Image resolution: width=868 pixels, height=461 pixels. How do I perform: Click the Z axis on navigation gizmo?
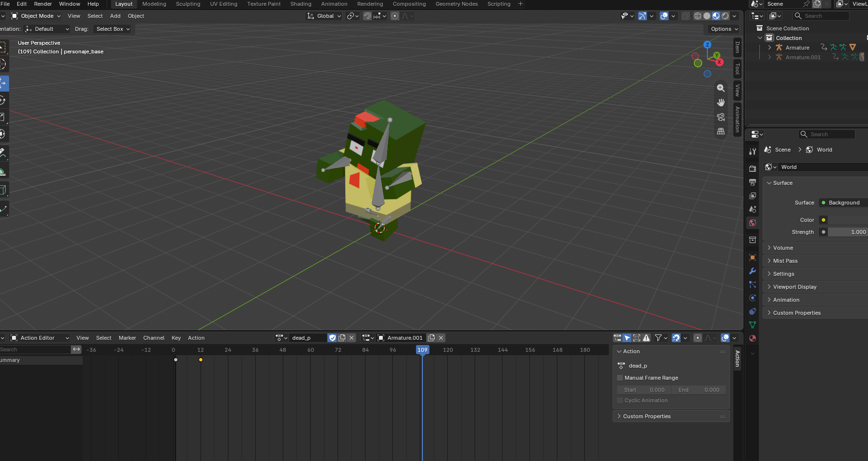tap(707, 44)
